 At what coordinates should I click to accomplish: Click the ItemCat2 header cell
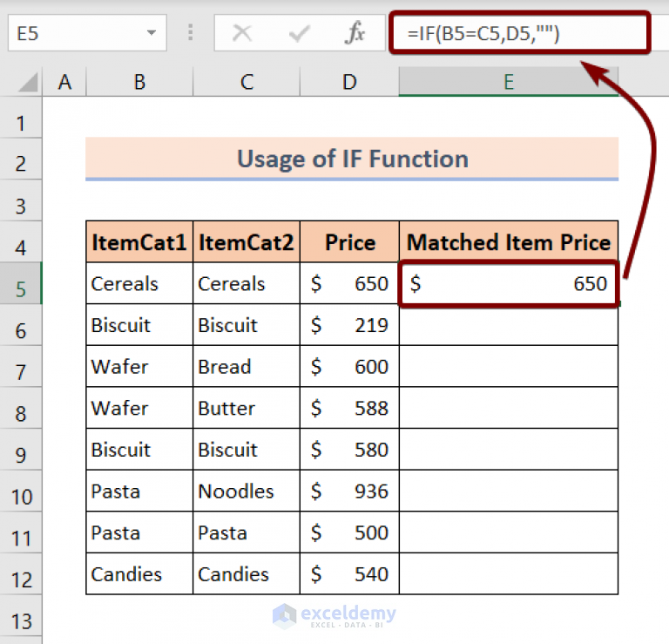(247, 242)
